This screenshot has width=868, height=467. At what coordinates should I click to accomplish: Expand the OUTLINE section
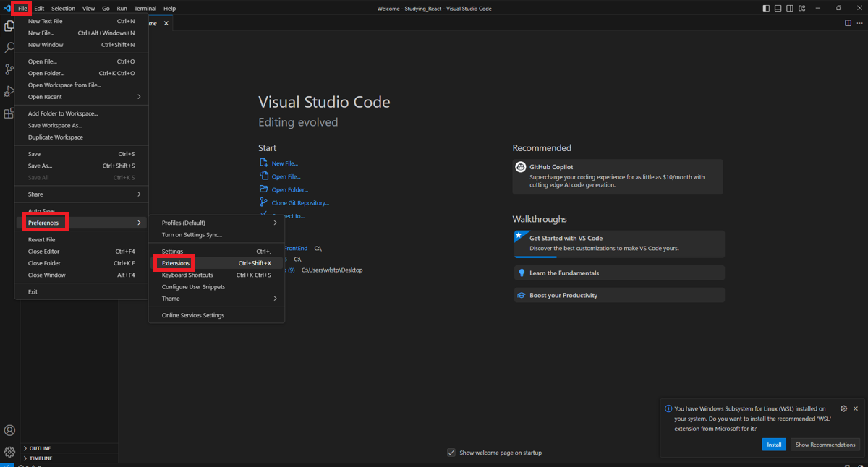point(69,448)
